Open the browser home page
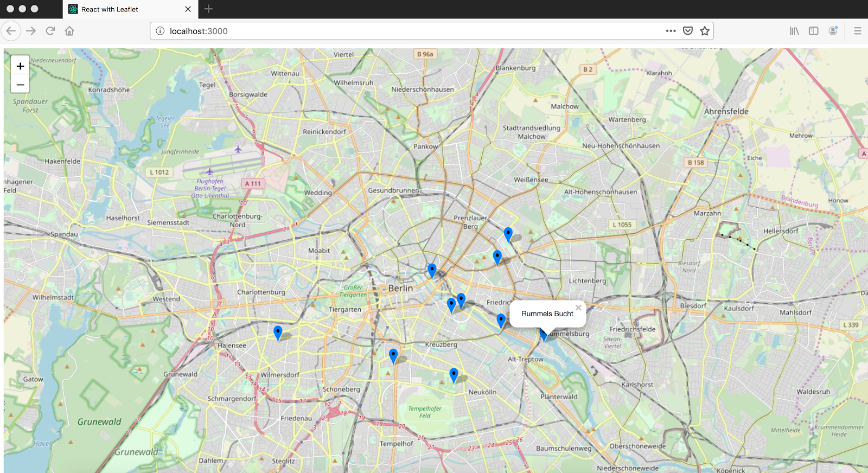Image resolution: width=868 pixels, height=473 pixels. coord(69,31)
